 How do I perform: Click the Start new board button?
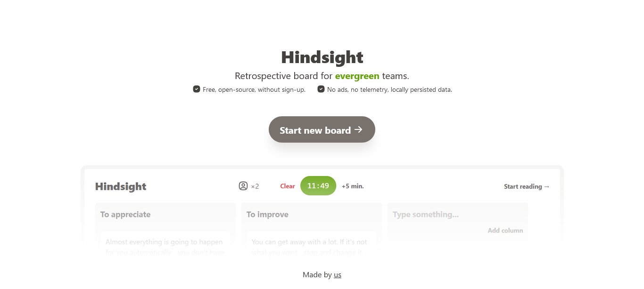click(x=322, y=129)
